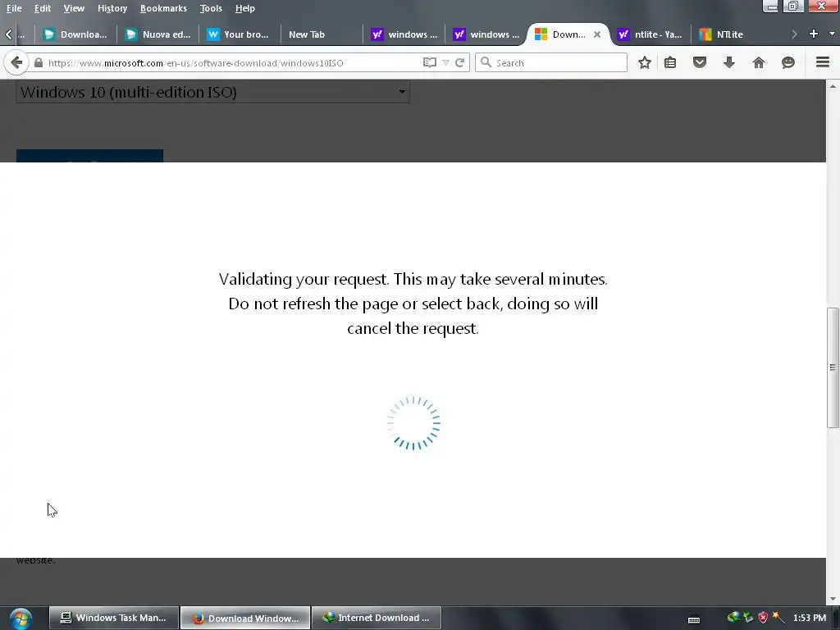The width and height of the screenshot is (840, 630).
Task: Open address bar history dropdown arrow
Action: [445, 62]
